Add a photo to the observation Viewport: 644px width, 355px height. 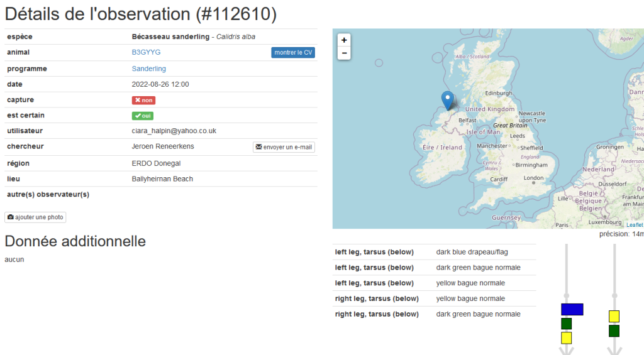[35, 217]
